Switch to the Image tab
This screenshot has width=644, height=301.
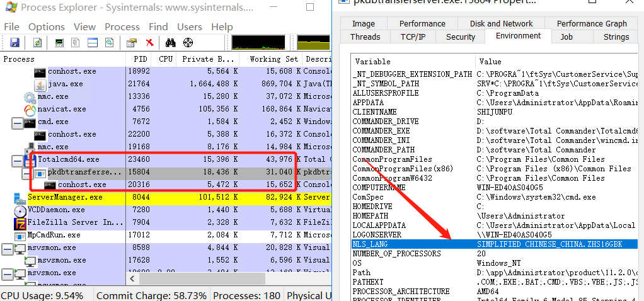click(x=364, y=23)
